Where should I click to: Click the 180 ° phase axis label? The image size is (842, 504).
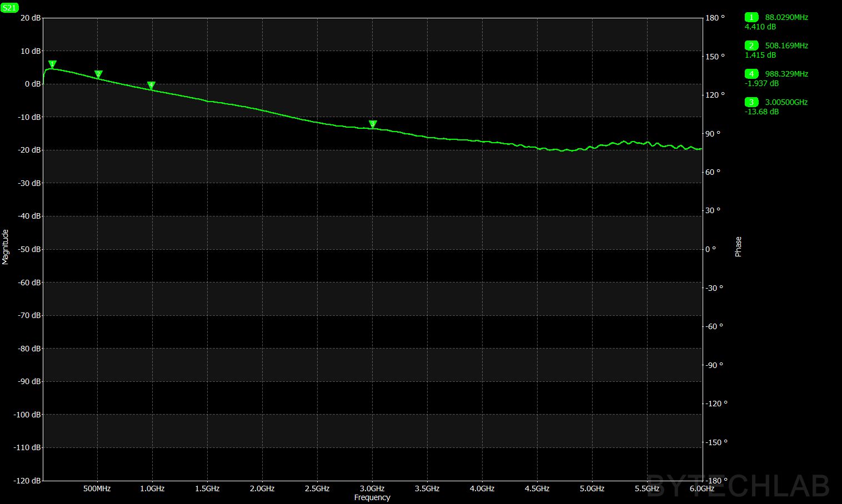pyautogui.click(x=715, y=18)
